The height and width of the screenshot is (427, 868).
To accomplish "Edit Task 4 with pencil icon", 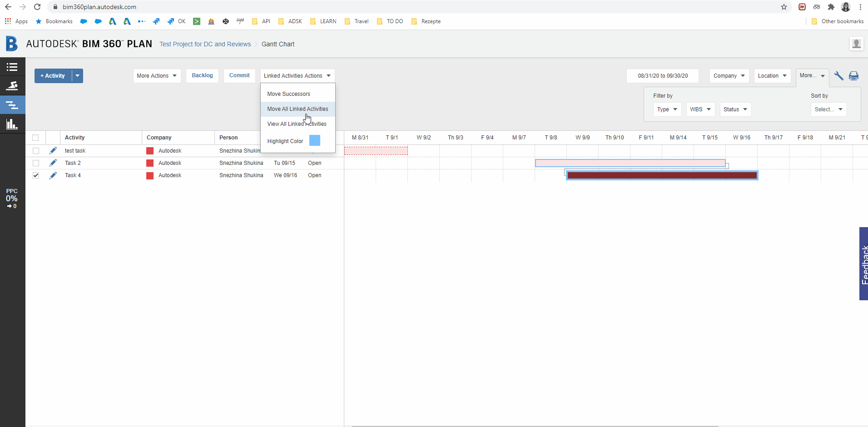I will [x=53, y=175].
